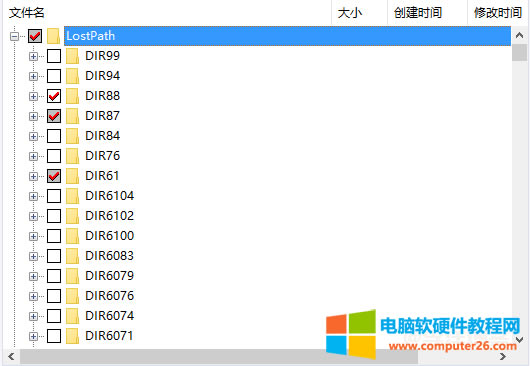
Task: Click the DIR94 folder icon
Action: click(x=72, y=76)
